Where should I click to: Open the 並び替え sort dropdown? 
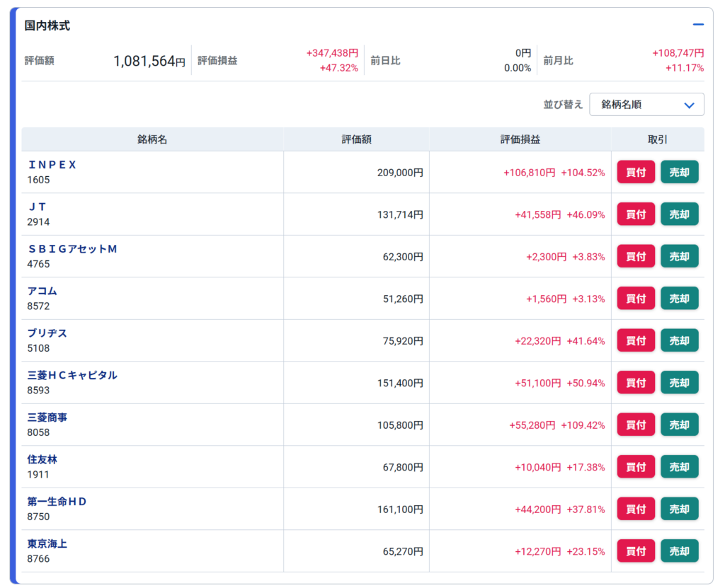[x=646, y=105]
